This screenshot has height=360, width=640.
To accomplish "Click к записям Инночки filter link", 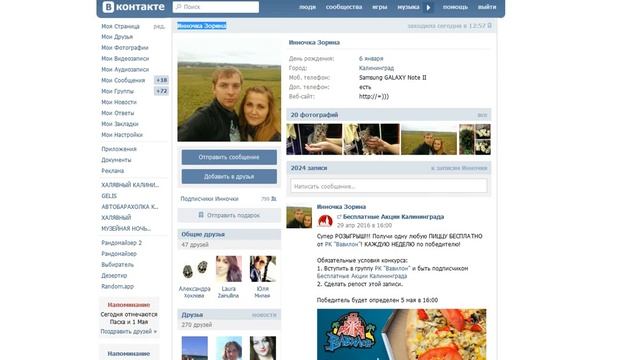I will pyautogui.click(x=459, y=168).
